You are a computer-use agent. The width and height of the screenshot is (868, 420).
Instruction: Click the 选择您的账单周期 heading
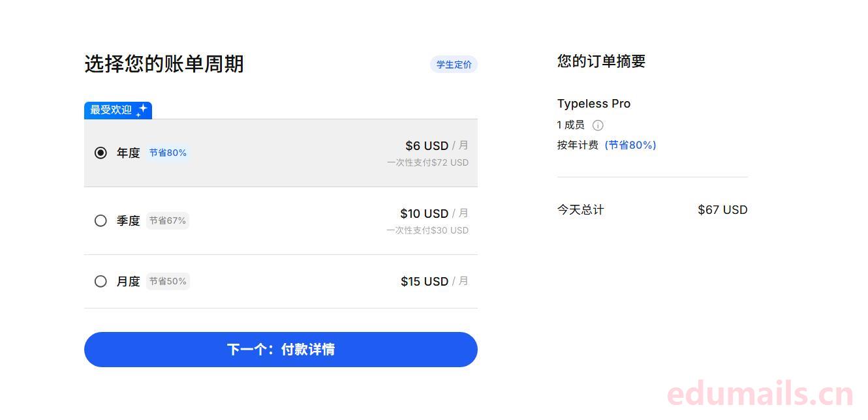pyautogui.click(x=164, y=64)
